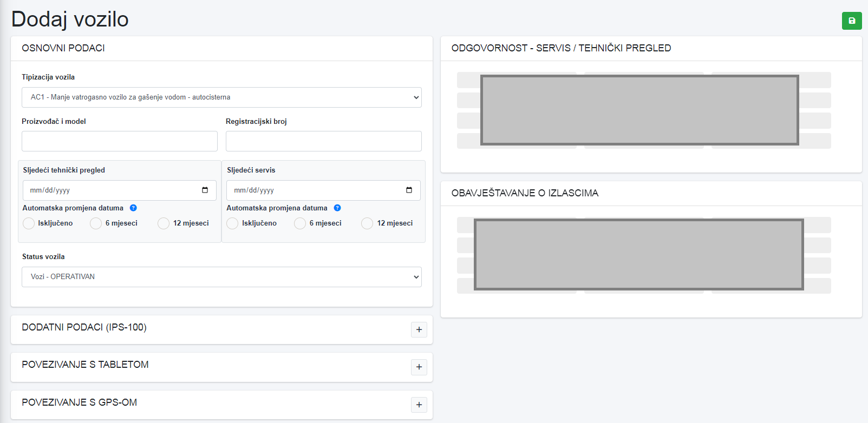Select Isključeno for servis auto-change
Image resolution: width=868 pixels, height=423 pixels.
[232, 223]
